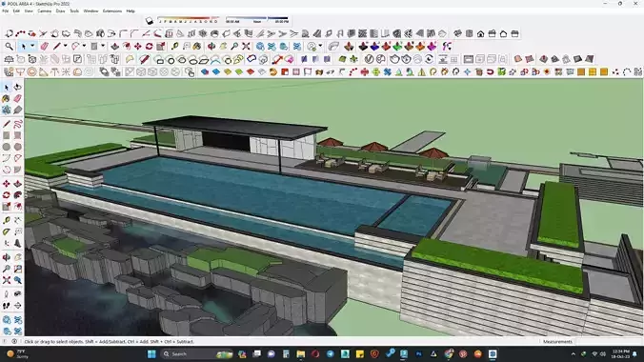Open the Camera menu
644x362 pixels.
click(45, 11)
